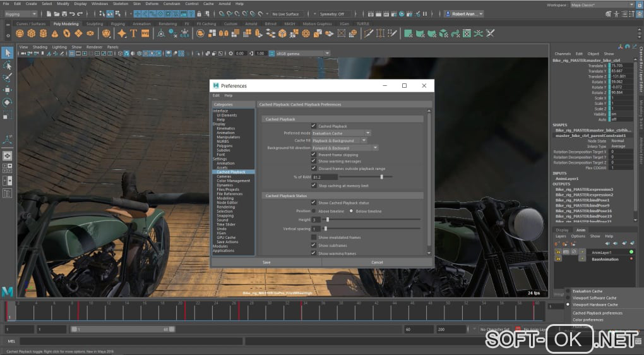
Task: Select the Above timeline radio button
Action: click(314, 211)
